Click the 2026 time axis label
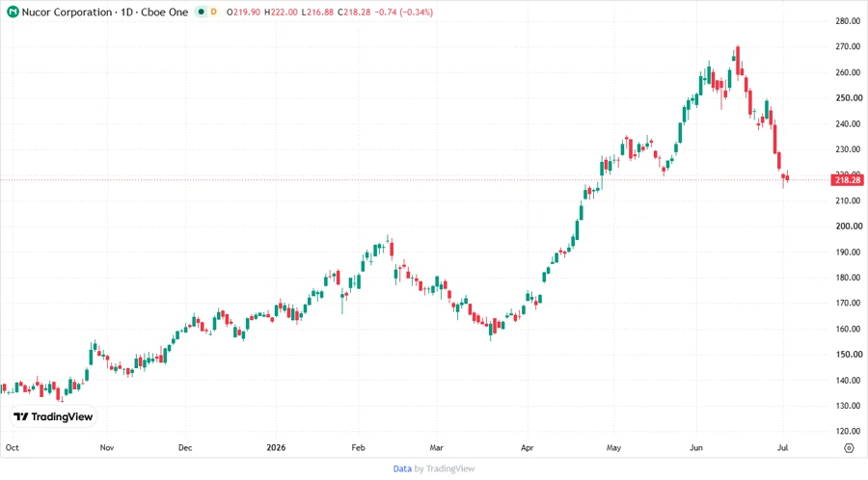The width and height of the screenshot is (868, 480). (276, 447)
